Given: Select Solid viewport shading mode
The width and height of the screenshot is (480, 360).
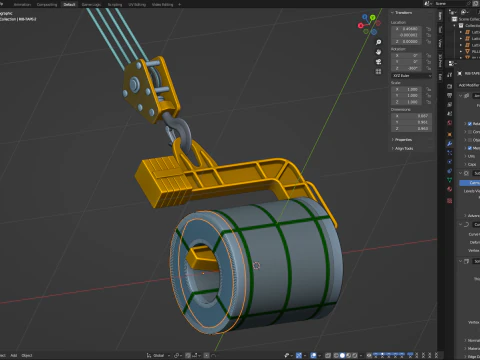Looking at the screenshot, I should pyautogui.click(x=342, y=355).
